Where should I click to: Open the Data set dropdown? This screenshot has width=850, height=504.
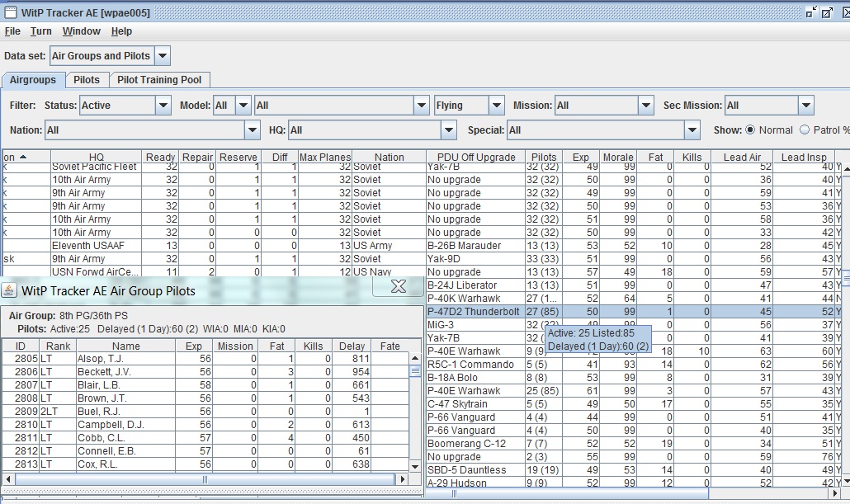click(x=163, y=56)
